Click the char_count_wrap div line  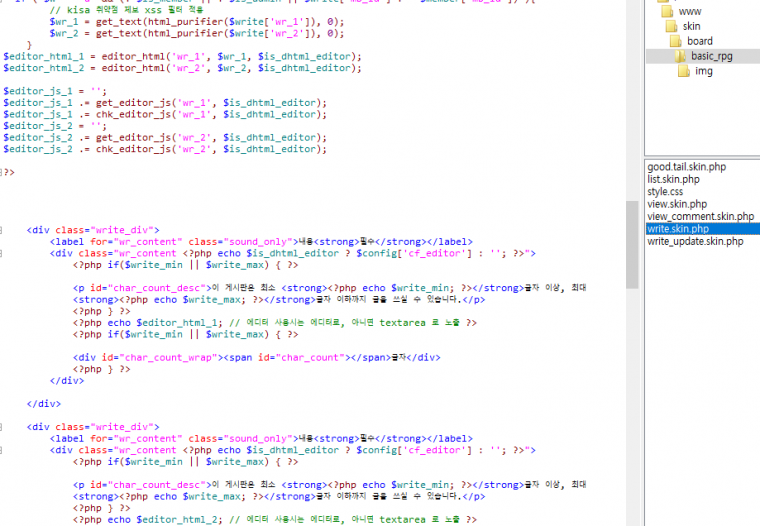(x=256, y=357)
